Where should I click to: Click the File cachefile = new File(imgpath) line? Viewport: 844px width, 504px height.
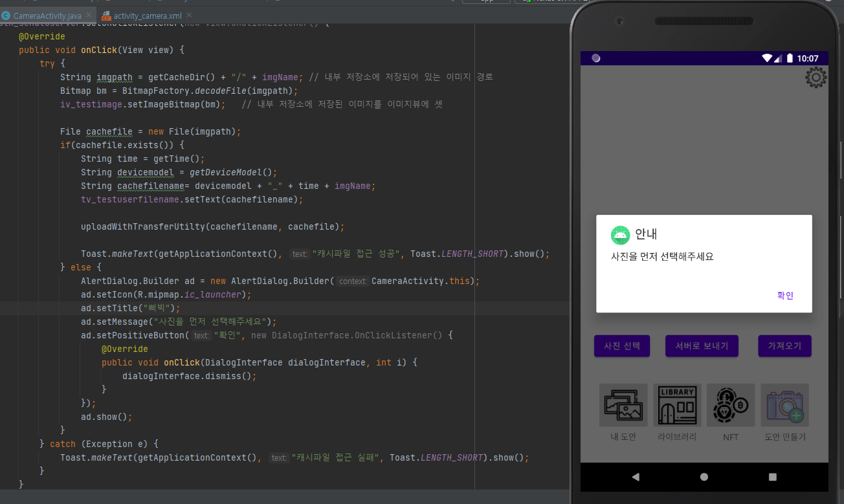coord(151,131)
